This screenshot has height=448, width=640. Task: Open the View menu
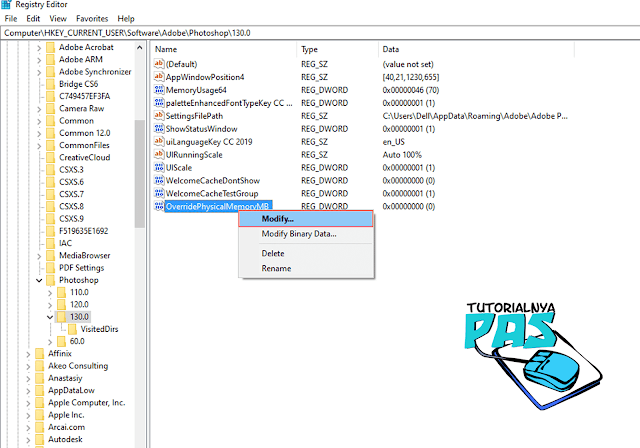click(58, 19)
